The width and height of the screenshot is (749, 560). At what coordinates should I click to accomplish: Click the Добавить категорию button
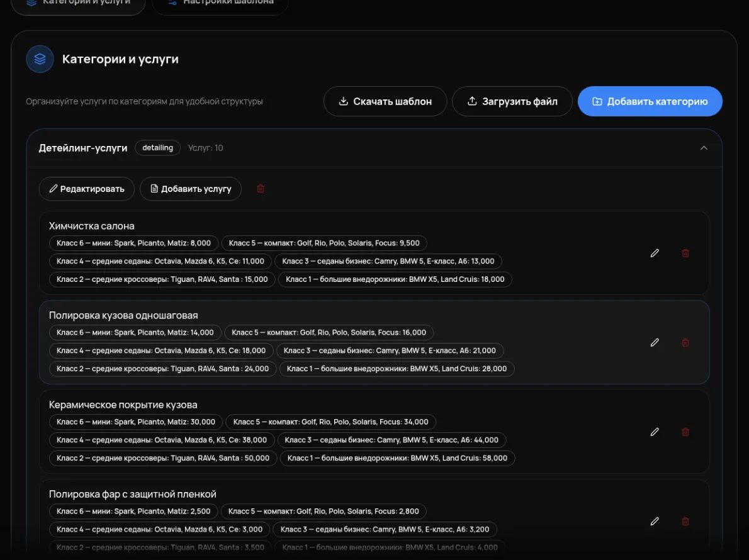coord(650,101)
